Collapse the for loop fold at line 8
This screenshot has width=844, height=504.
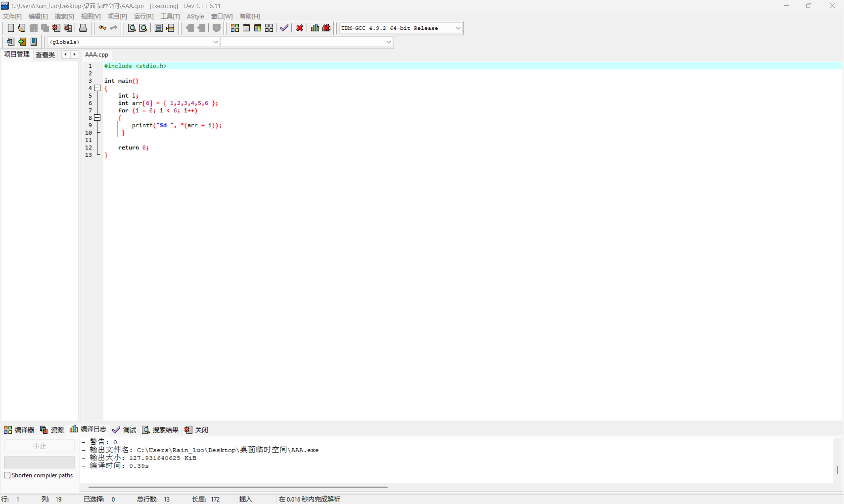98,118
